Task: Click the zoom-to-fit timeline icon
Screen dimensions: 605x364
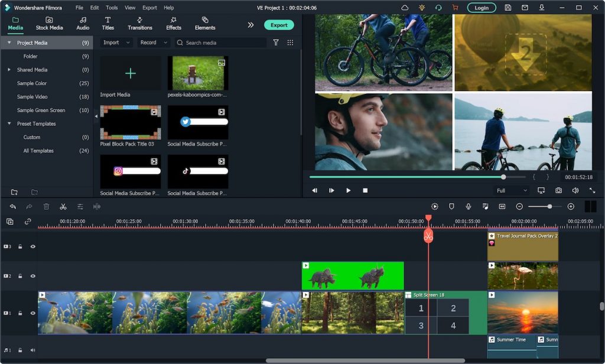Action: [502, 206]
